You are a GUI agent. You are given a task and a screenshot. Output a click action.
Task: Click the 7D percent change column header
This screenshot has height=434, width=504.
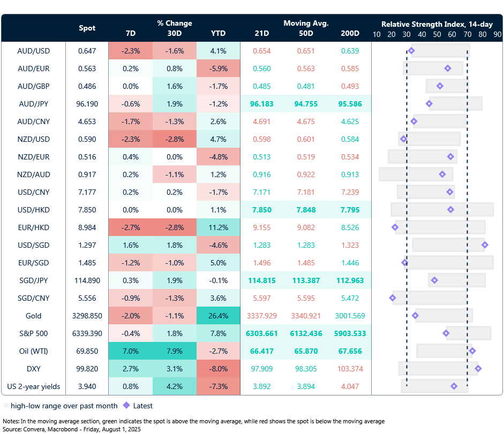point(130,33)
